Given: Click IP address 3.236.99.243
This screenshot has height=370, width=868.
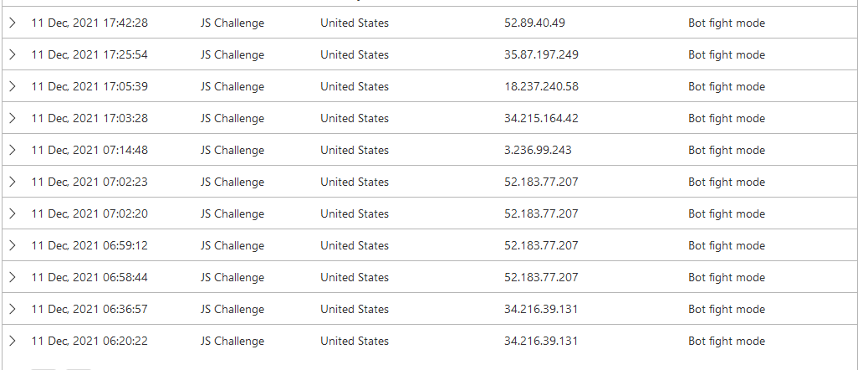Looking at the screenshot, I should pyautogui.click(x=538, y=151).
